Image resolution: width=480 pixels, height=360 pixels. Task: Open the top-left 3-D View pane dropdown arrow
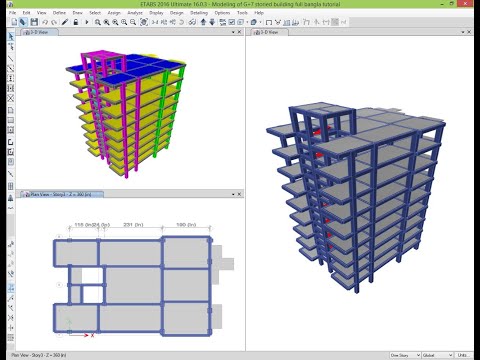[233, 32]
